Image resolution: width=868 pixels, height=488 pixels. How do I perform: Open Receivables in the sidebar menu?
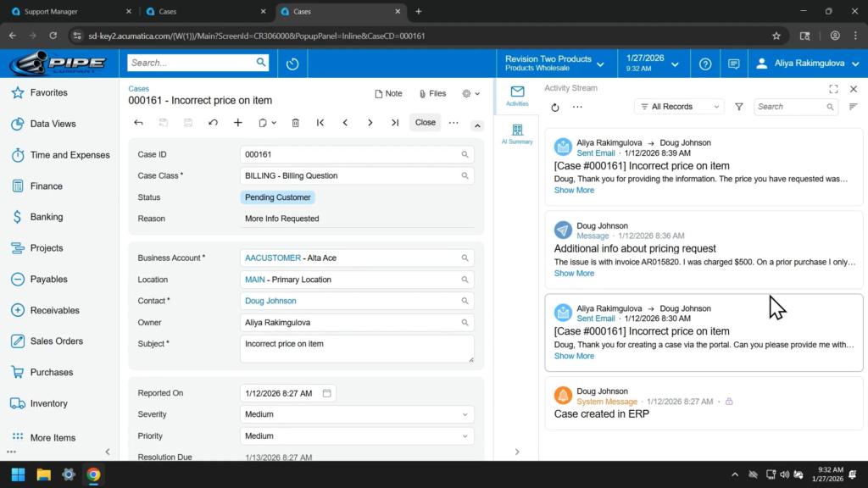(55, 310)
